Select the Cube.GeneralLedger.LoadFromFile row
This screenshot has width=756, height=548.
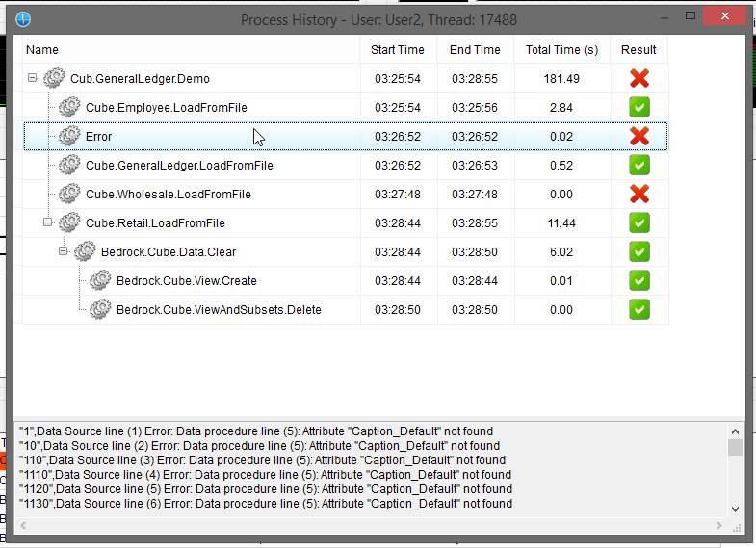click(x=179, y=166)
